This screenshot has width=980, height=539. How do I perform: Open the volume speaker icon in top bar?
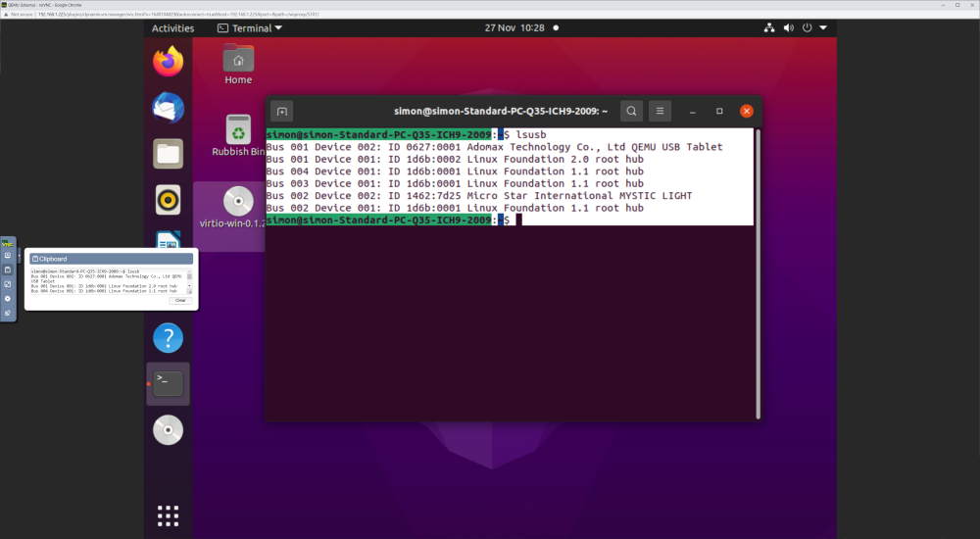tap(789, 28)
